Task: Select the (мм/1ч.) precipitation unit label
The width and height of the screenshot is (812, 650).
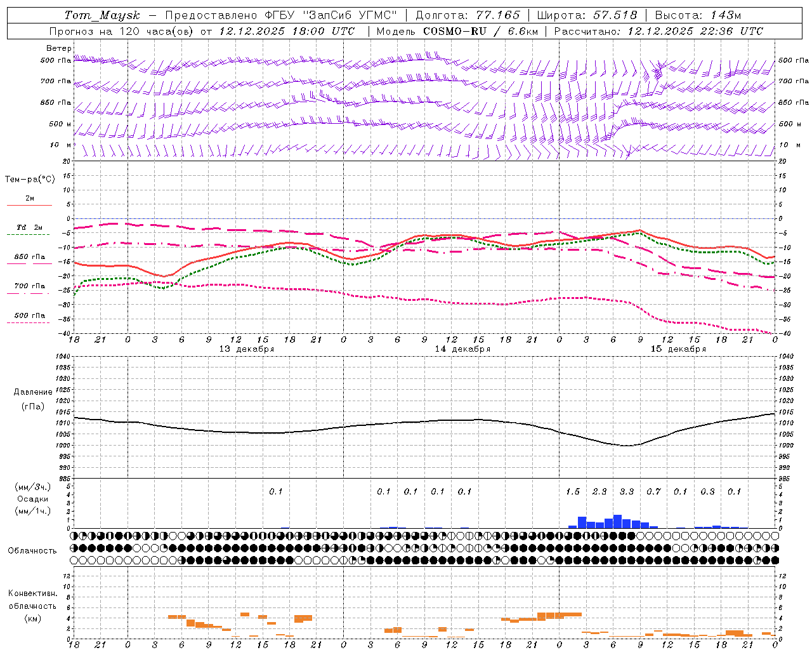Action: tap(33, 511)
